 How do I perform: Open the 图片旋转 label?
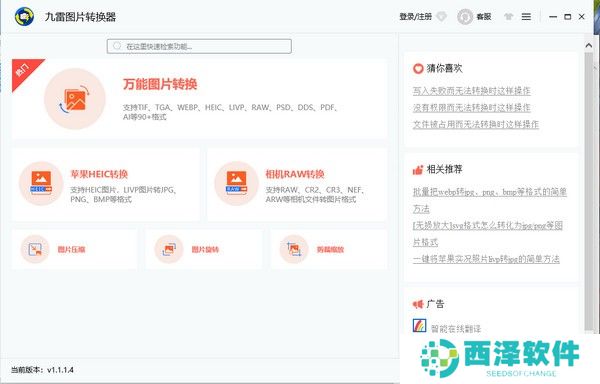coord(205,250)
